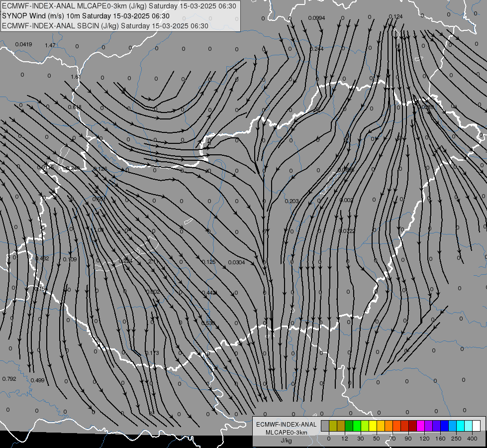Click the map value 0.0304
Image resolution: width=487 pixels, height=448 pixels.
click(x=236, y=262)
